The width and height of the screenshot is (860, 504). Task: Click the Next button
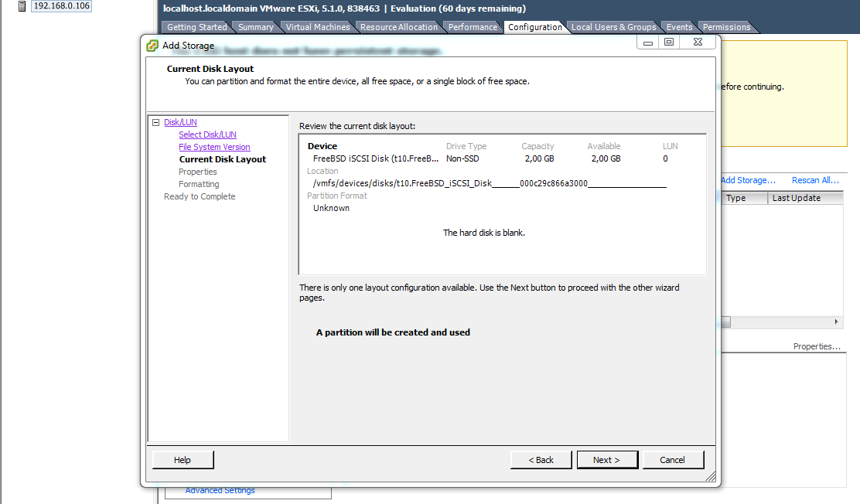[x=607, y=460]
